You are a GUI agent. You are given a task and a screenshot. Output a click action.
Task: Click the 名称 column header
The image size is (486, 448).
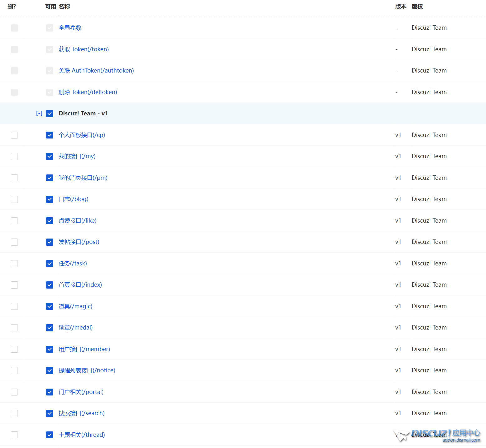64,7
